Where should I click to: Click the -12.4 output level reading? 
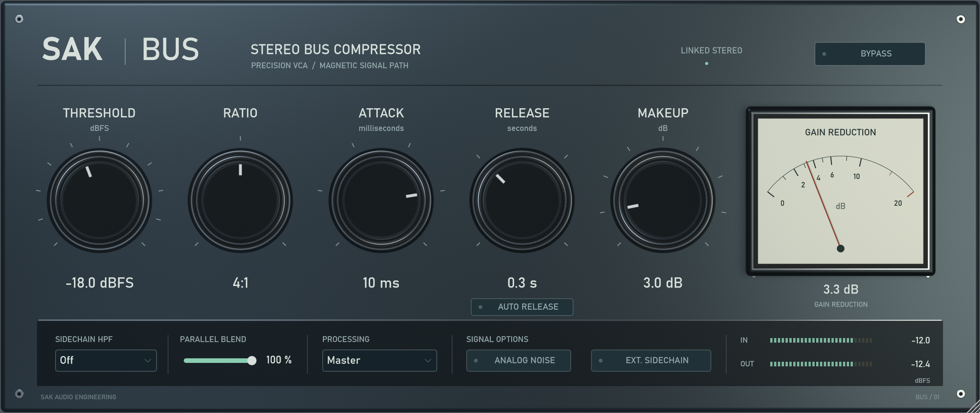[x=920, y=364]
